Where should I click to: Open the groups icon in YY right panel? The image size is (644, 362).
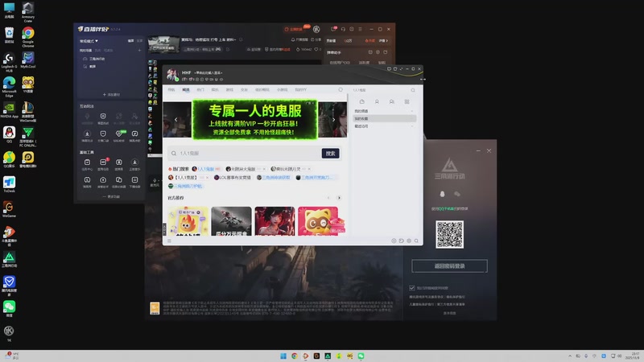(x=392, y=101)
